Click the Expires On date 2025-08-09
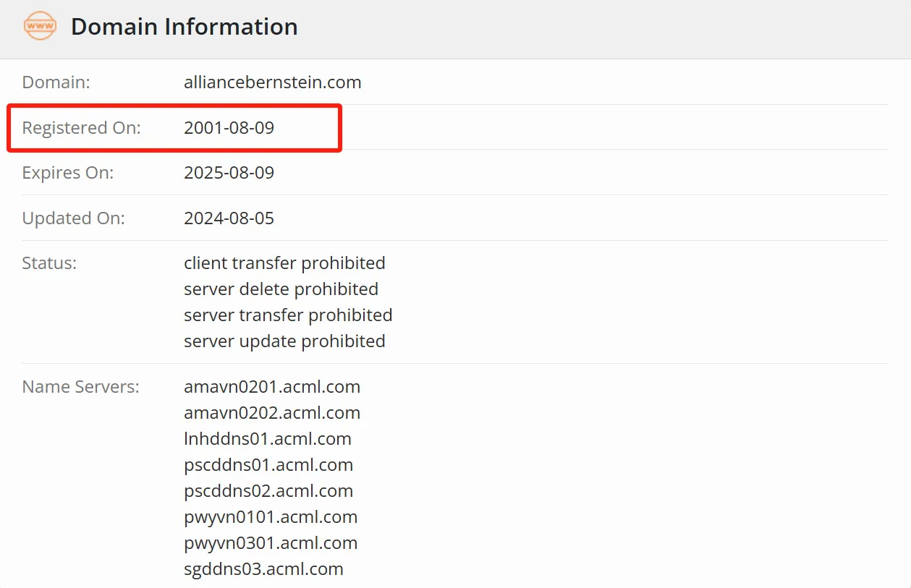Screen dimensions: 911x588 (229, 173)
